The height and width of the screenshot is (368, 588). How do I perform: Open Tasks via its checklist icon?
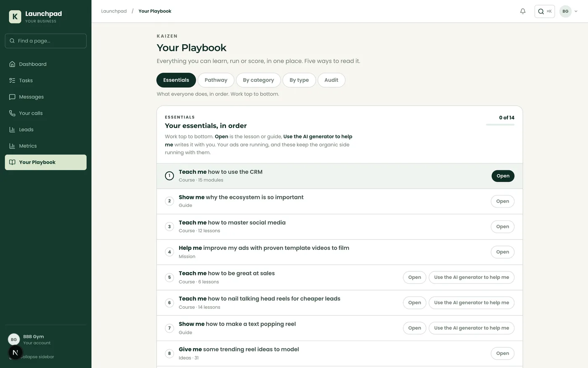12,80
